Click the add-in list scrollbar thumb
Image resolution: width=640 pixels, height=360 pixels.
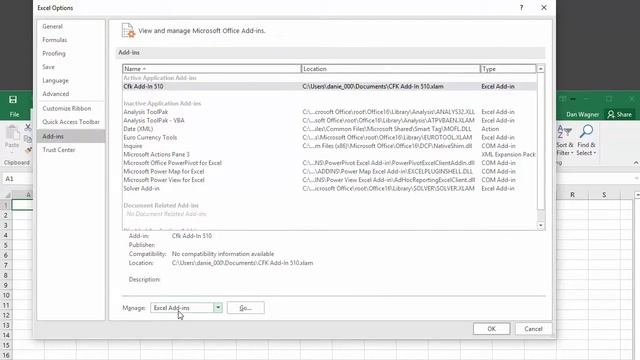pyautogui.click(x=541, y=141)
